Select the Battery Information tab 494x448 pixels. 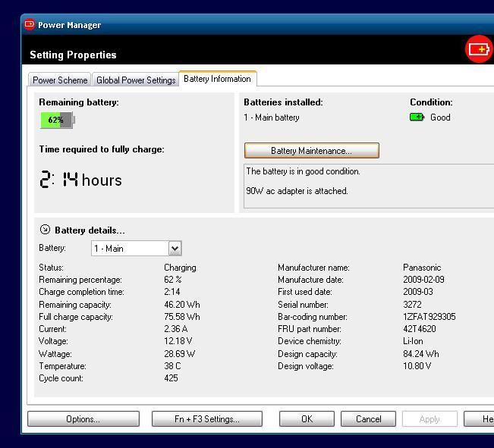(217, 79)
